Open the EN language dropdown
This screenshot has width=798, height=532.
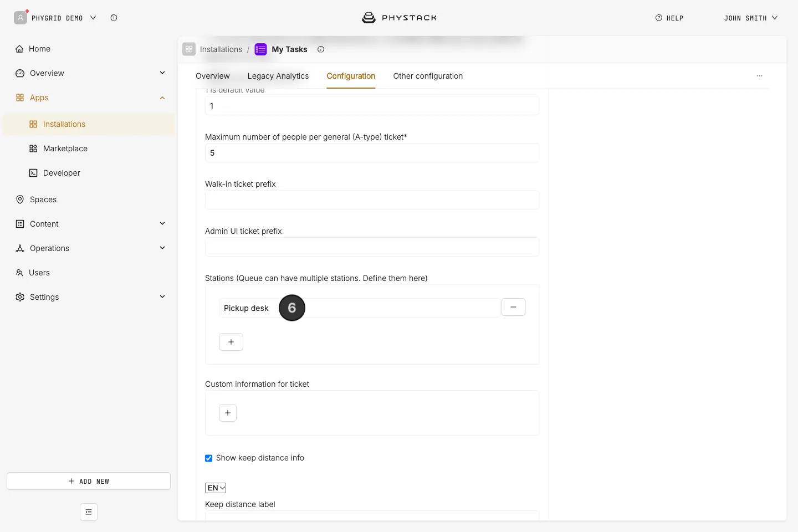click(x=216, y=488)
